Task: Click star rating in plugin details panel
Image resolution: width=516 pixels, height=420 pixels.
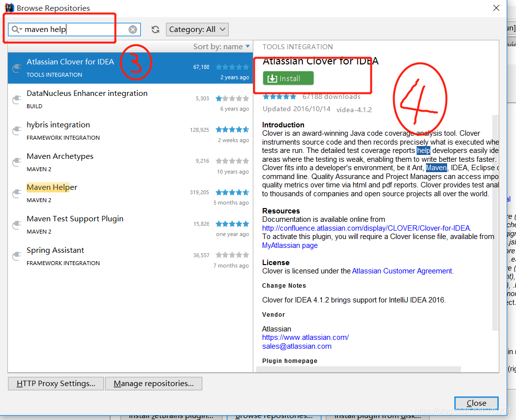Action: click(x=279, y=97)
